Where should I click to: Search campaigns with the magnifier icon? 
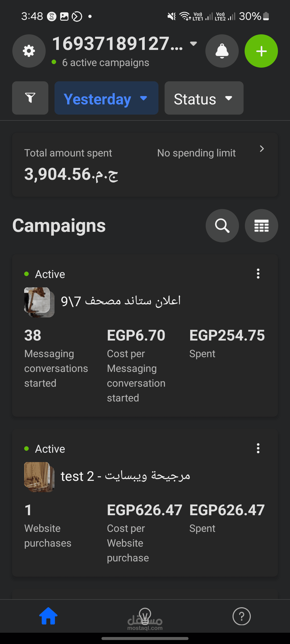point(222,226)
